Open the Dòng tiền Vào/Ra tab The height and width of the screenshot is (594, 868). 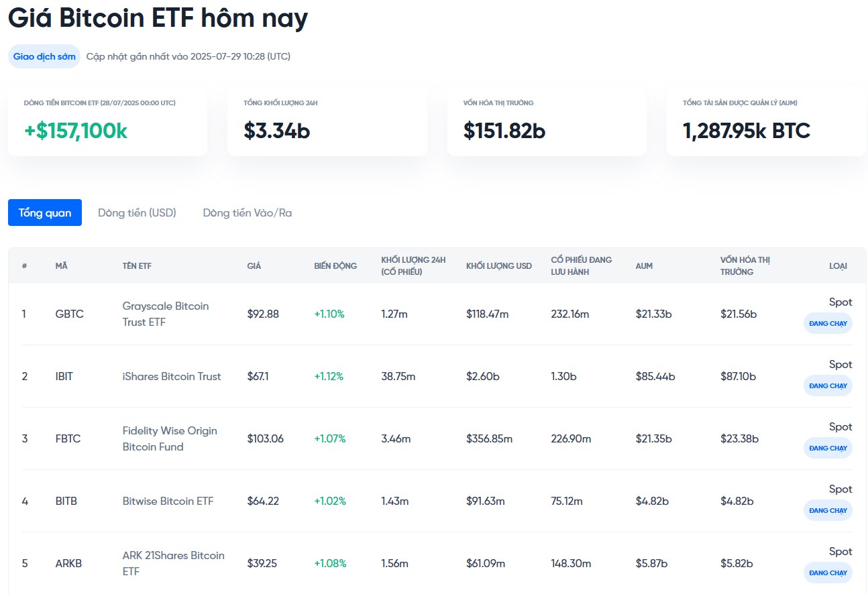tap(248, 213)
